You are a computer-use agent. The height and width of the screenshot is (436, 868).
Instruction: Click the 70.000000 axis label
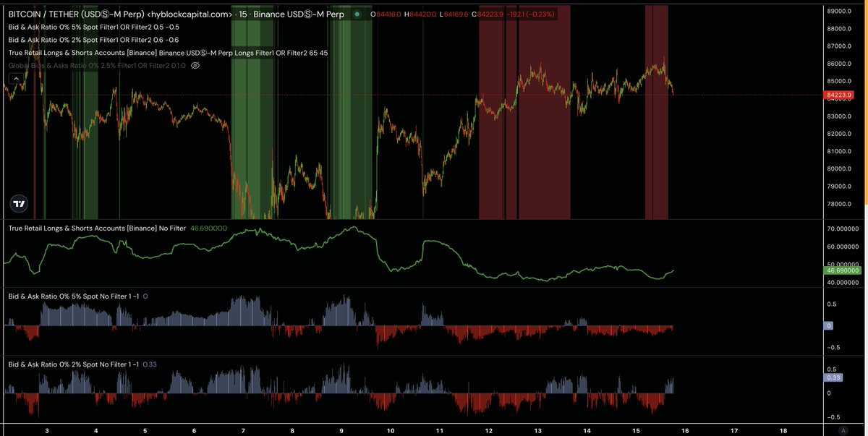coord(843,229)
